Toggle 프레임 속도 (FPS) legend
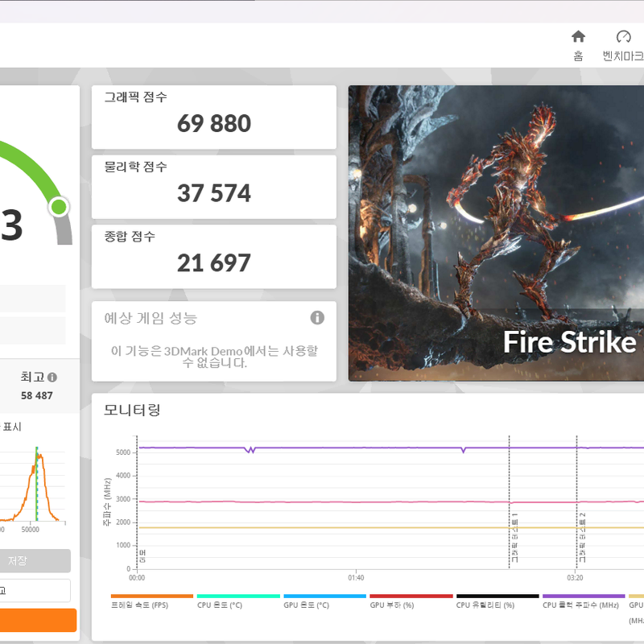644x644 pixels. [151, 601]
